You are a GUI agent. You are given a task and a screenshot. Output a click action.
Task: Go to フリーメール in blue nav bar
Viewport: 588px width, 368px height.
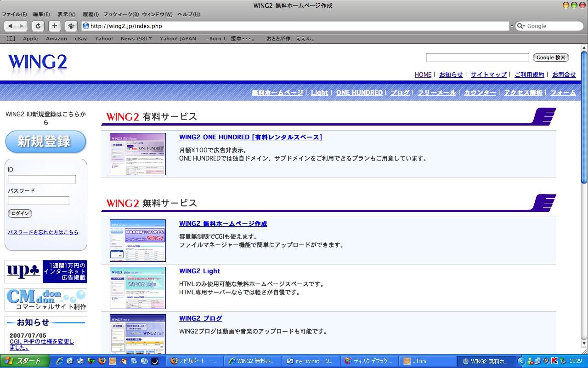pyautogui.click(x=436, y=92)
